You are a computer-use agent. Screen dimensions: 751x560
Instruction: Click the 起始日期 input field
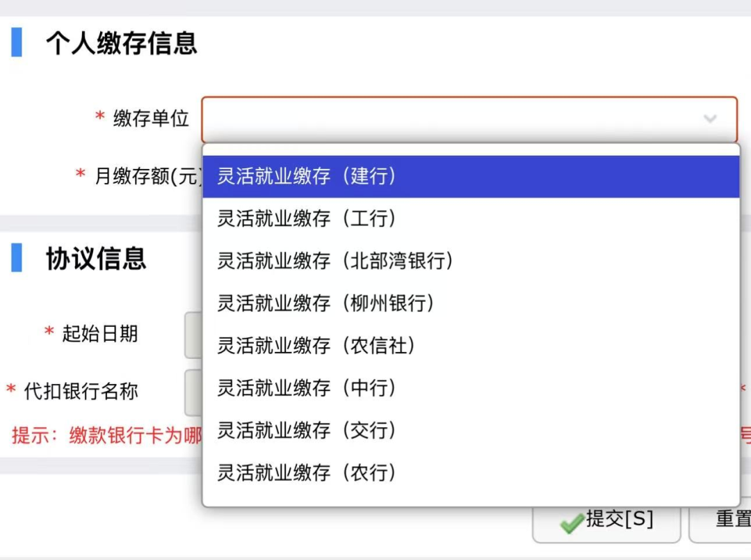click(195, 333)
